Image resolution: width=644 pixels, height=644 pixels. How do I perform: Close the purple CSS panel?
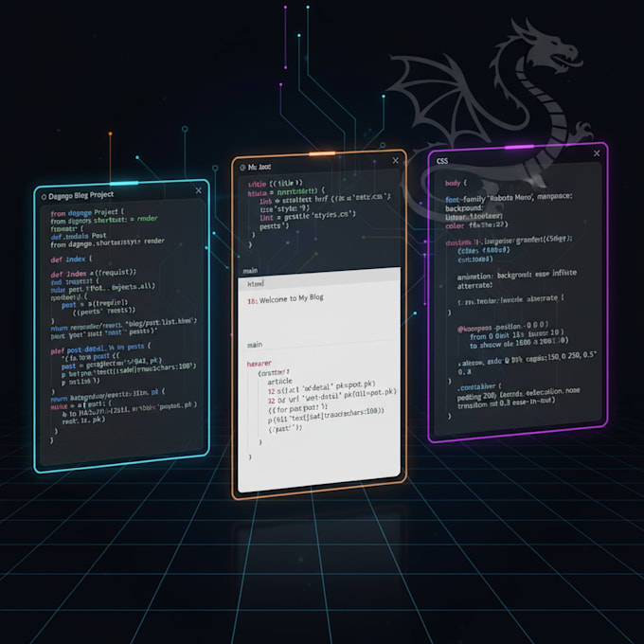click(597, 153)
